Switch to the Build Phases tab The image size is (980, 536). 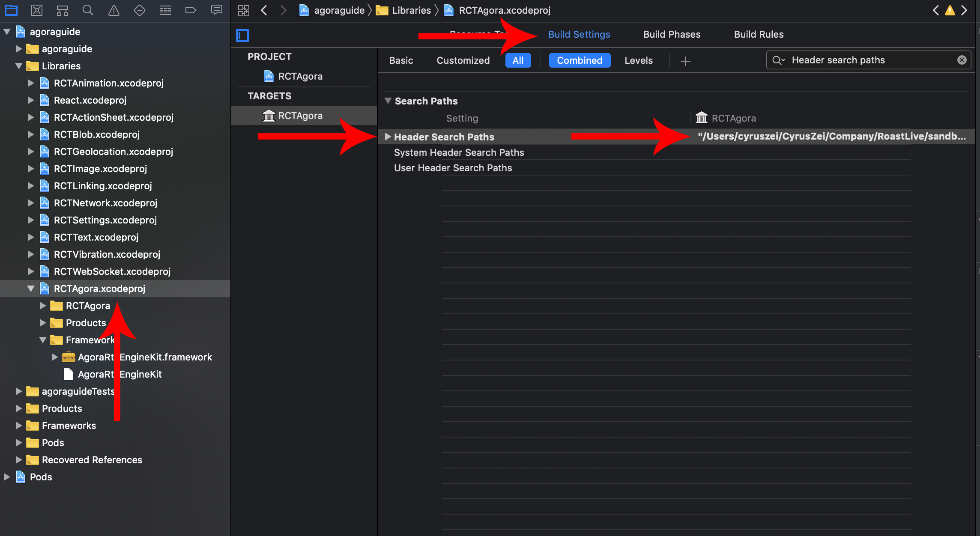point(672,34)
